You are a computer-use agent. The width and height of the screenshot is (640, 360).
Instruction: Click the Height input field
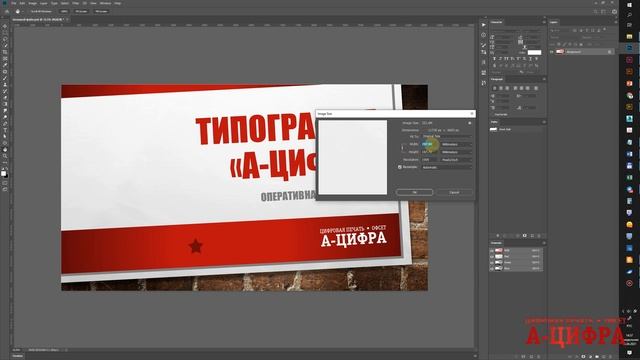coord(431,152)
